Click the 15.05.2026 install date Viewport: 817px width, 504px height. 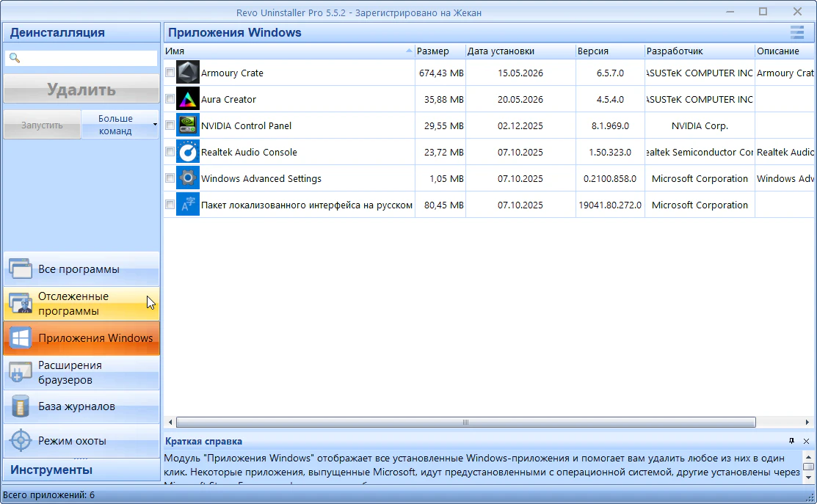(x=520, y=73)
